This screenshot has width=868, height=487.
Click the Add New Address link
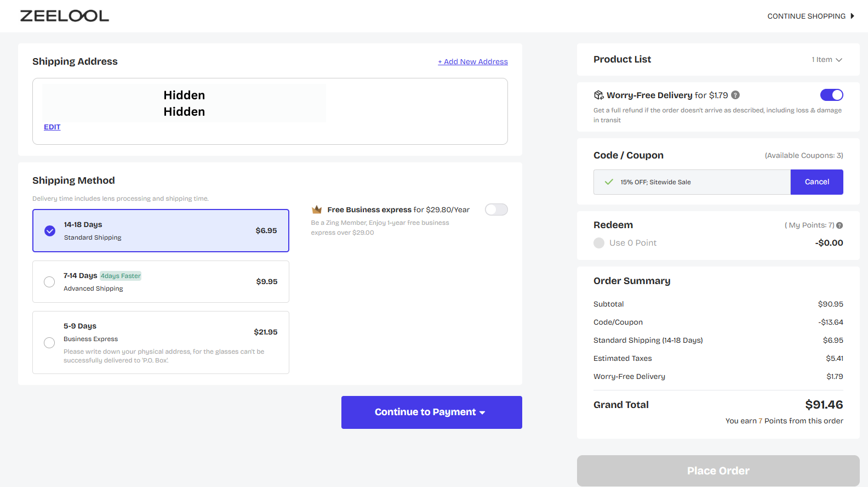[x=473, y=61]
